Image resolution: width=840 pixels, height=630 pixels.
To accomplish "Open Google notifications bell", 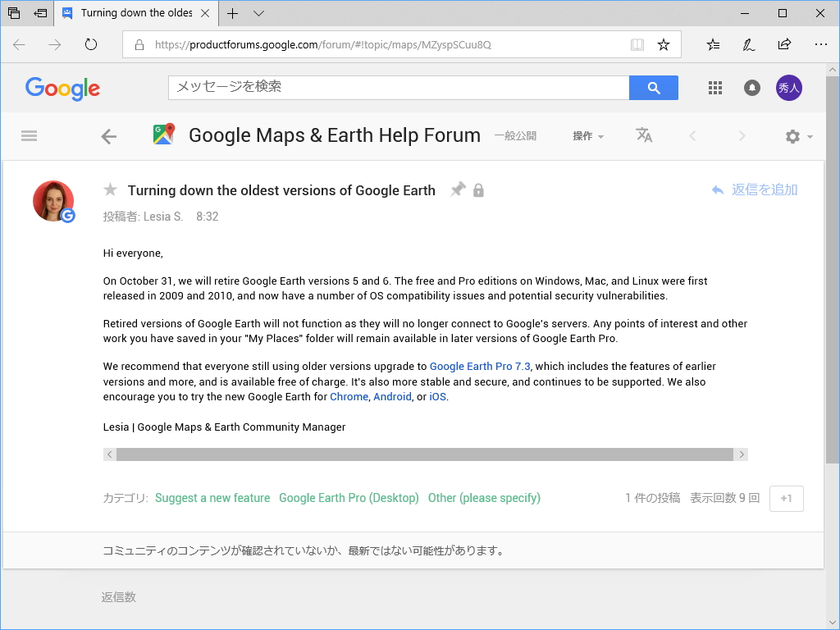I will click(751, 87).
